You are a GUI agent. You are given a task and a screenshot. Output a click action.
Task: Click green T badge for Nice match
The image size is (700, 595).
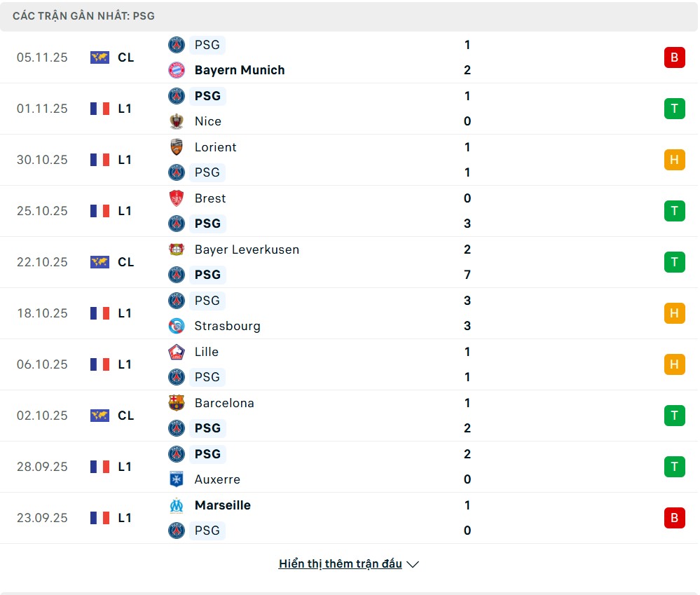pyautogui.click(x=674, y=109)
